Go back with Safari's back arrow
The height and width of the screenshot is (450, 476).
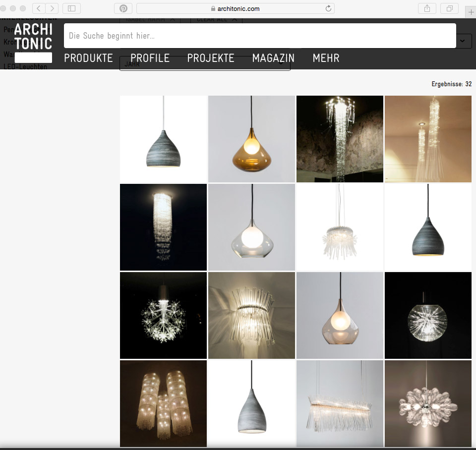(39, 8)
